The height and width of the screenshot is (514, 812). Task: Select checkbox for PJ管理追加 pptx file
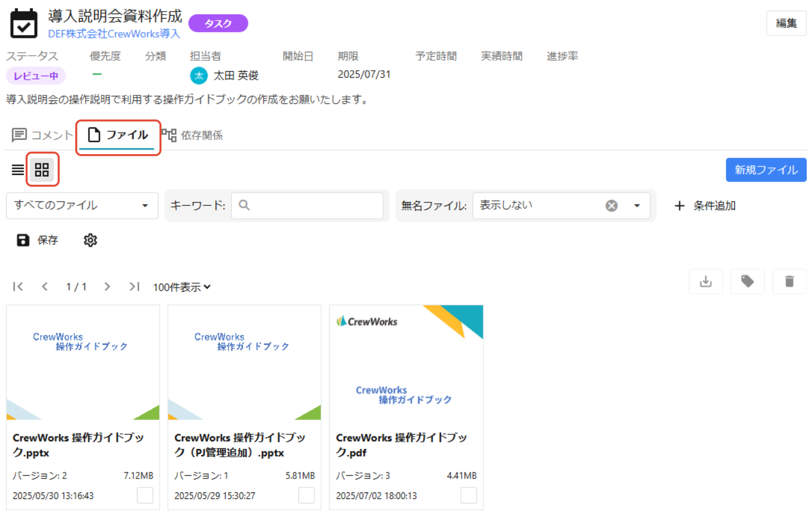tap(306, 495)
